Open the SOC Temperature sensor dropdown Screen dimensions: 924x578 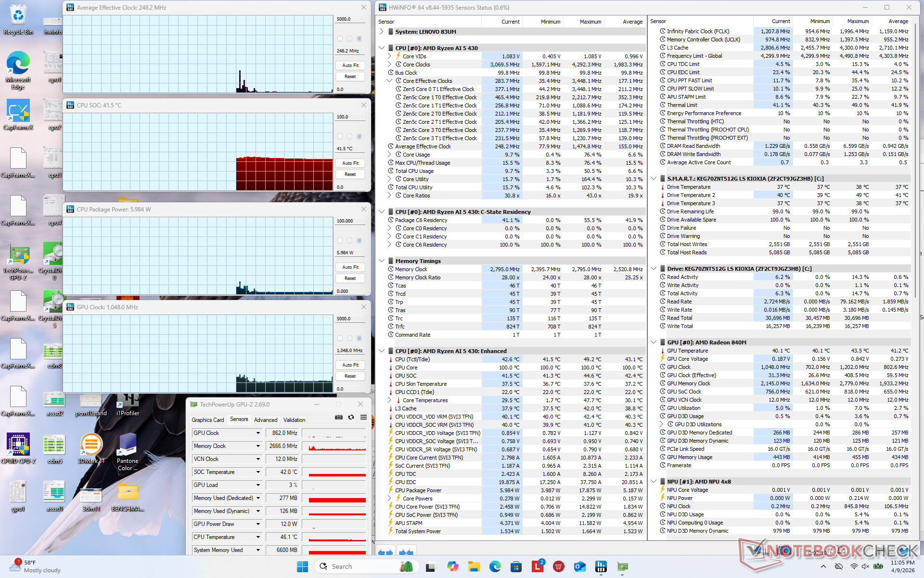(258, 472)
